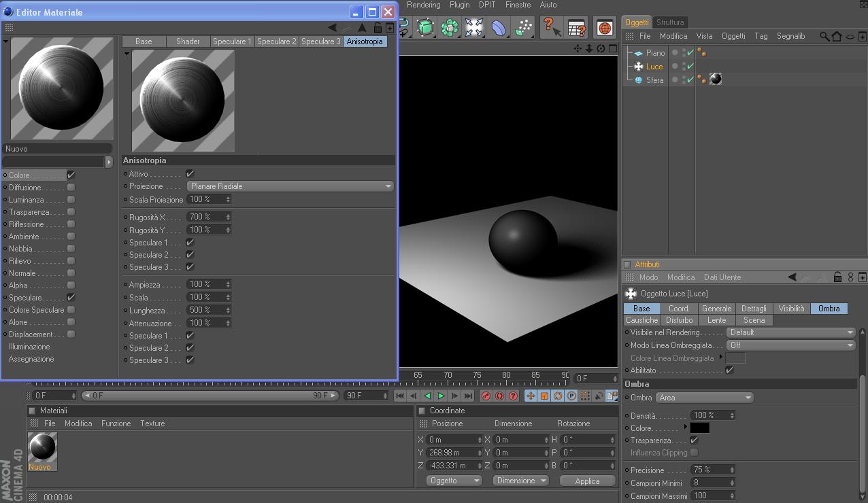Switch to the Shader tab
This screenshot has height=503, width=868.
click(x=188, y=41)
